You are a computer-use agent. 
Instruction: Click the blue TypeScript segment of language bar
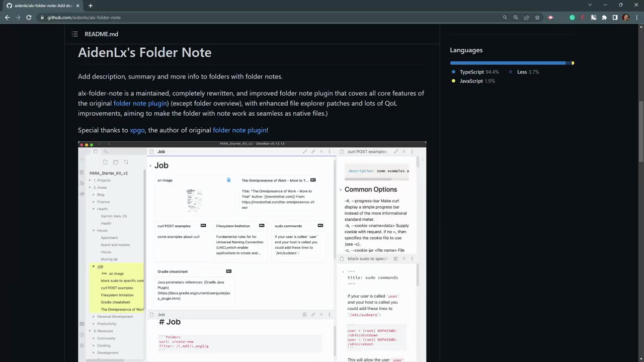point(508,63)
